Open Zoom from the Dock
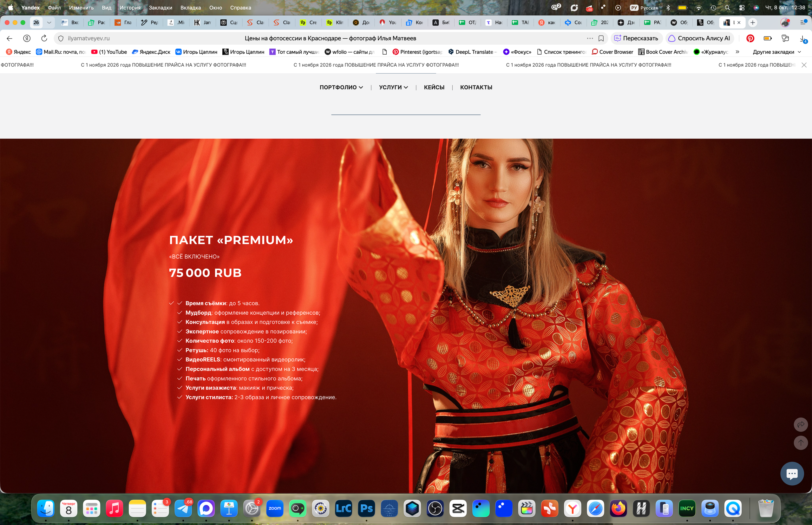 275,509
